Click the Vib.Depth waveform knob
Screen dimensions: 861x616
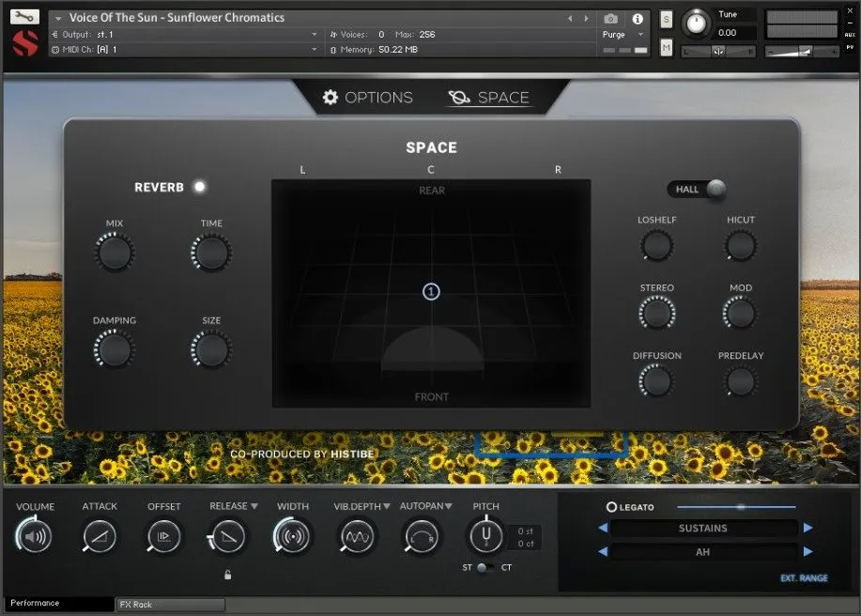357,536
